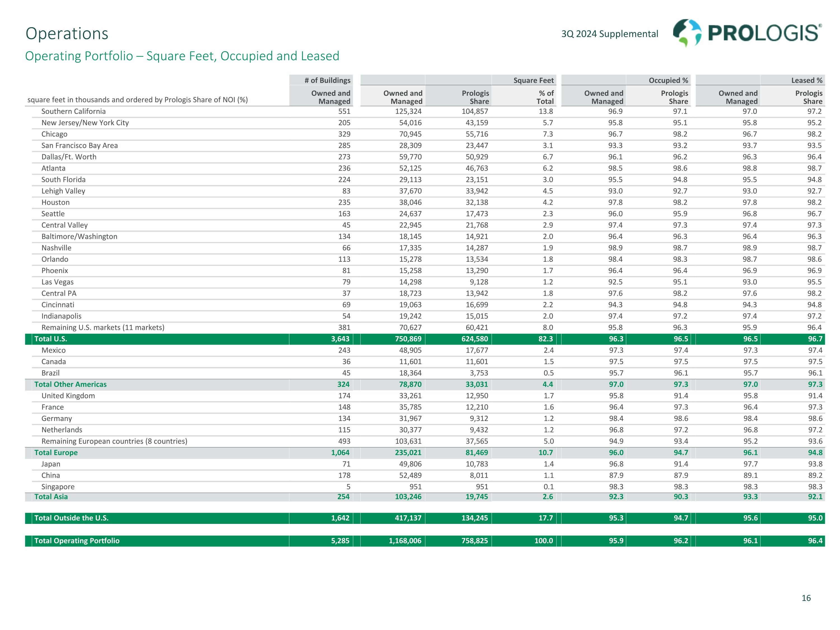
Task: Select the Total Asia subtotal label
Action: tap(51, 497)
